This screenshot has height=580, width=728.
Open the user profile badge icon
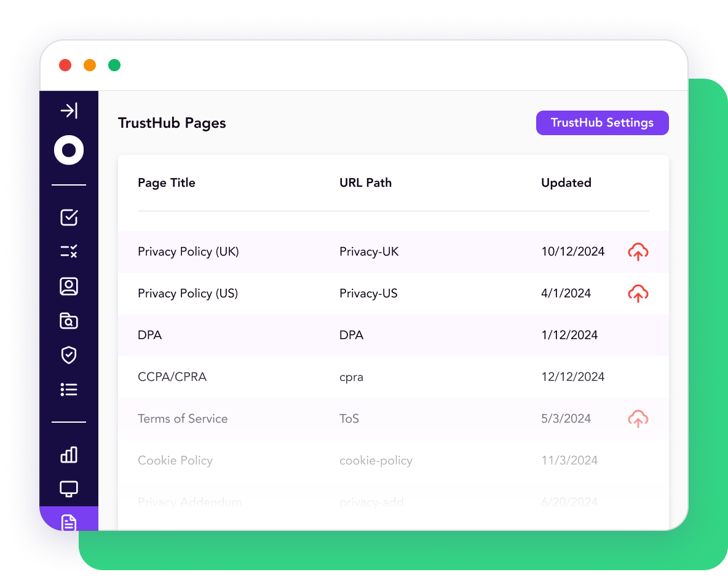click(x=69, y=286)
